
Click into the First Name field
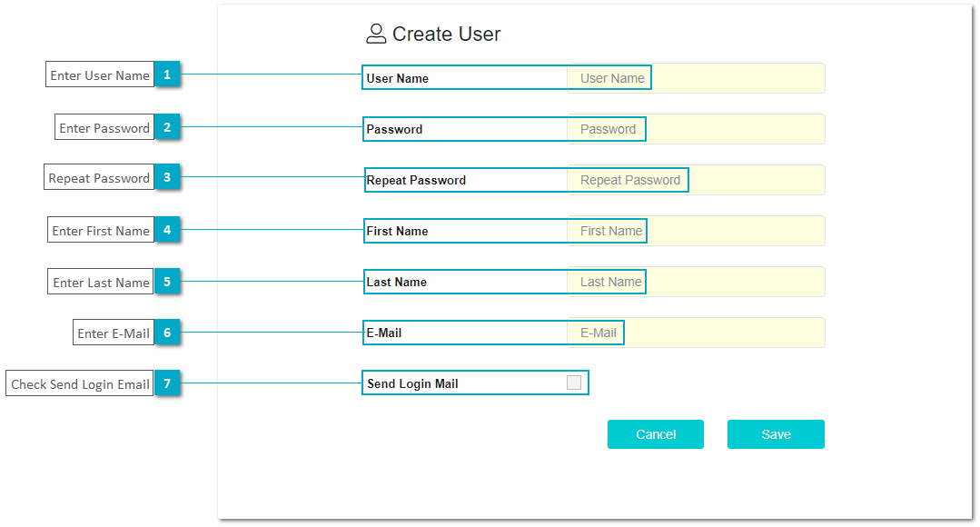pos(696,231)
